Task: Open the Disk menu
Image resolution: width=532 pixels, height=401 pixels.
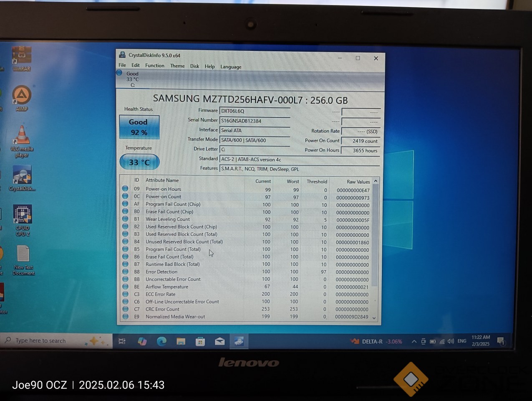Action: pos(194,66)
